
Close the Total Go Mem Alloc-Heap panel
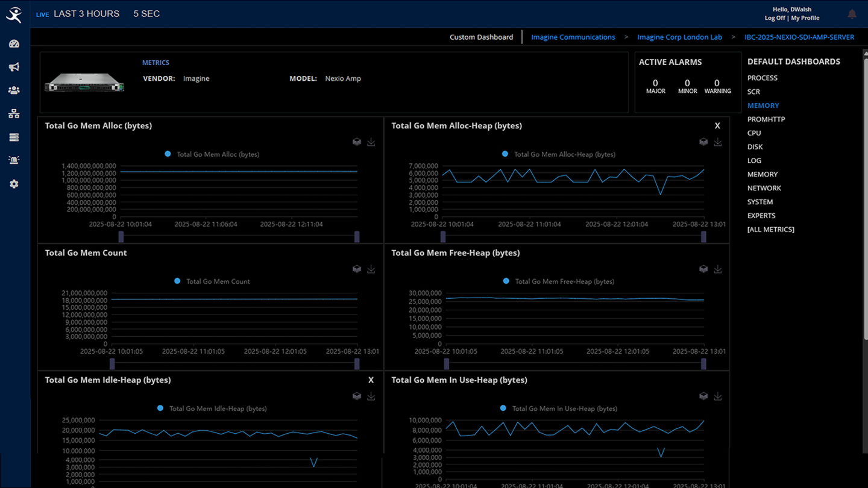point(717,126)
